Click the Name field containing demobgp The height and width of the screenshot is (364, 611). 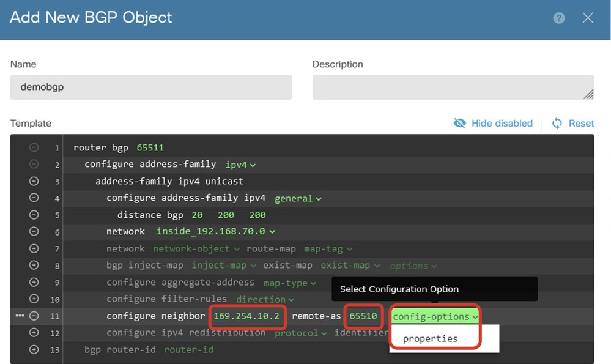click(x=151, y=87)
